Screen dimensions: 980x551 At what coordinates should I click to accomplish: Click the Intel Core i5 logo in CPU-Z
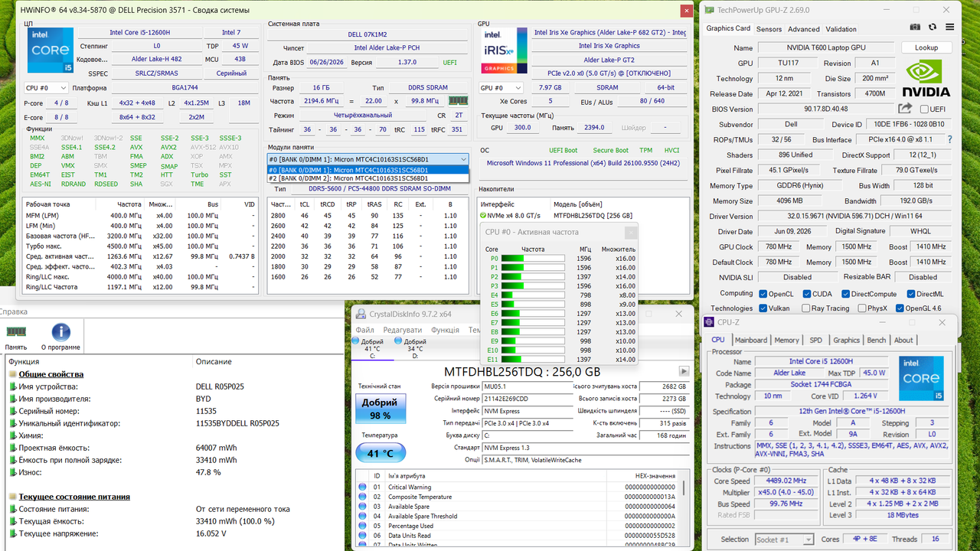tap(921, 378)
